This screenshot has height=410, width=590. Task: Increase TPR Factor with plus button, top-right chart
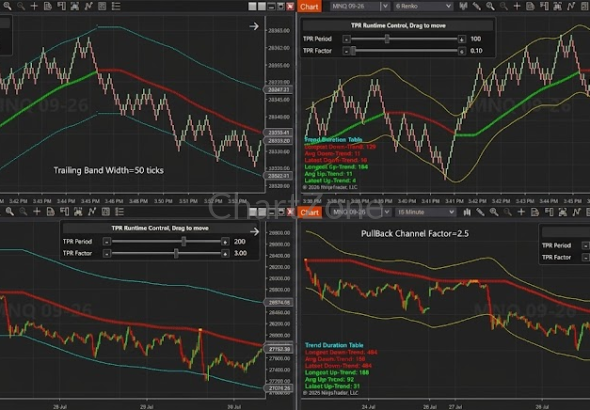click(x=462, y=51)
